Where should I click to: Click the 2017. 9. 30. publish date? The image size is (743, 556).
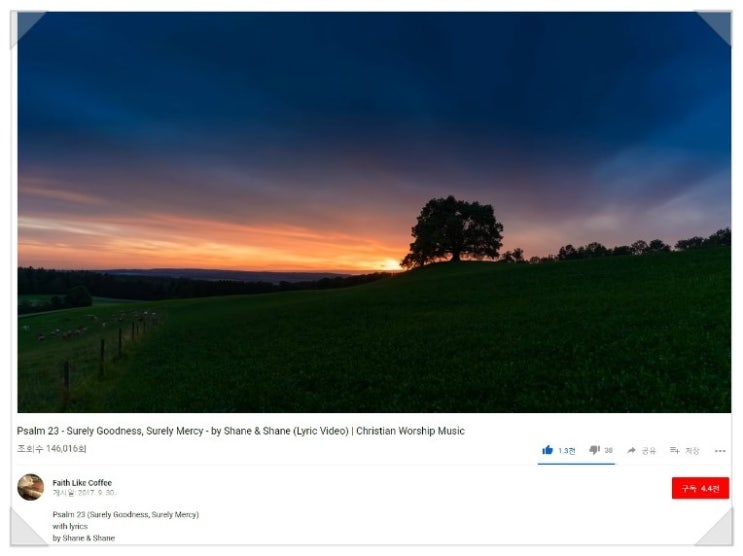point(96,493)
